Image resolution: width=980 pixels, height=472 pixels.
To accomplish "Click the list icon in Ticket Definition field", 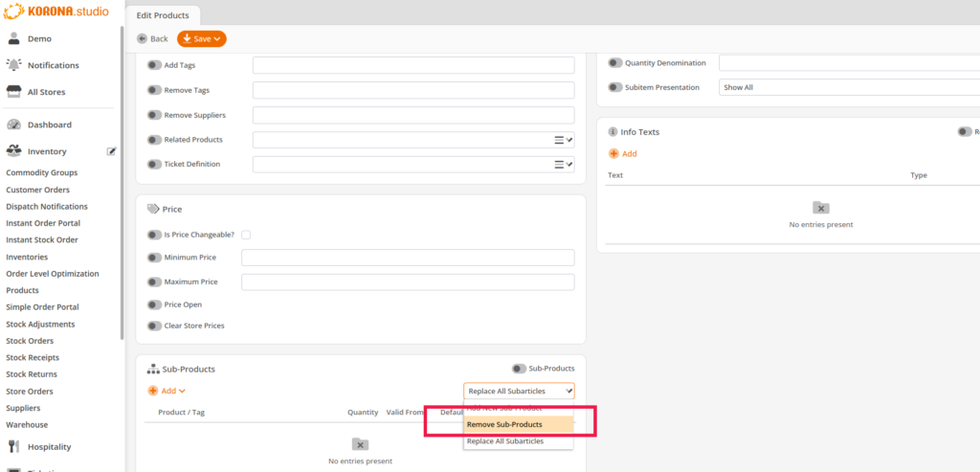I will (559, 165).
